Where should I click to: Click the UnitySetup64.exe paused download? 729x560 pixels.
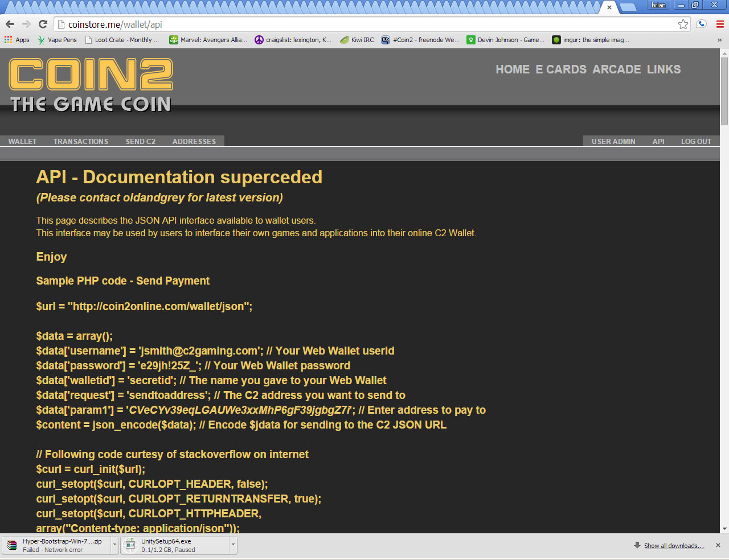175,545
